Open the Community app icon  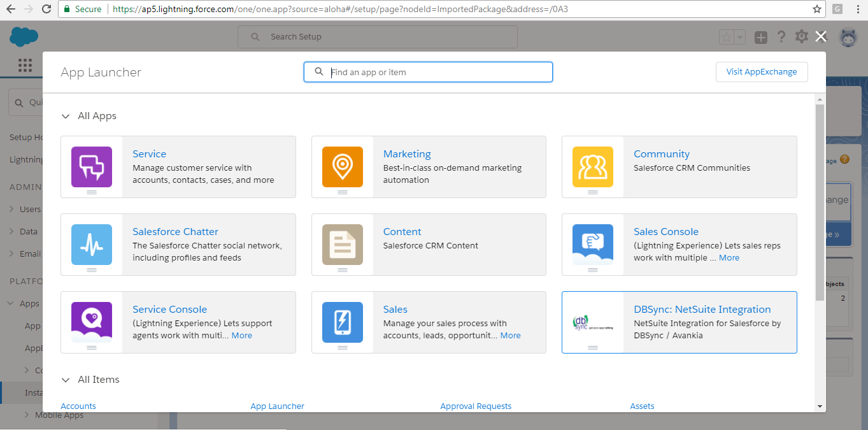coord(592,167)
